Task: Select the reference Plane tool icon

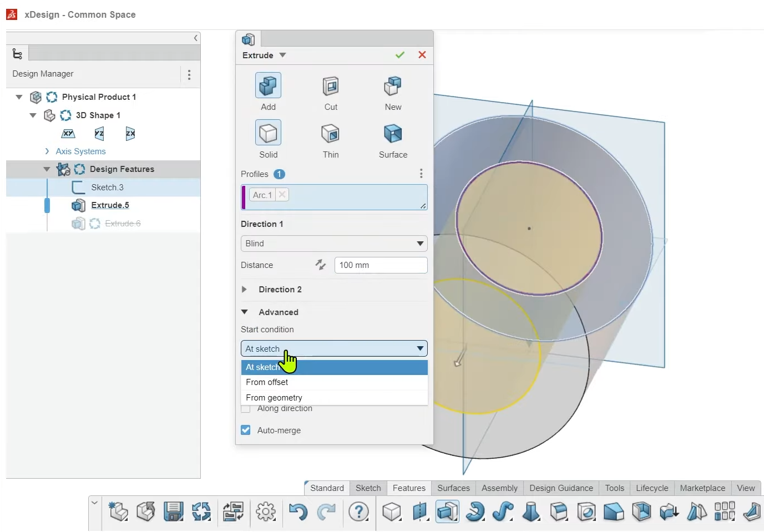Action: 420,511
